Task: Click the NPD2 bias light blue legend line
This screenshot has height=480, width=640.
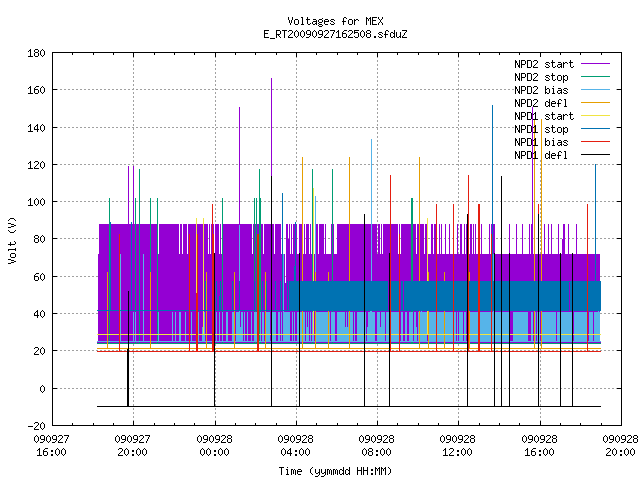Action: pos(595,90)
